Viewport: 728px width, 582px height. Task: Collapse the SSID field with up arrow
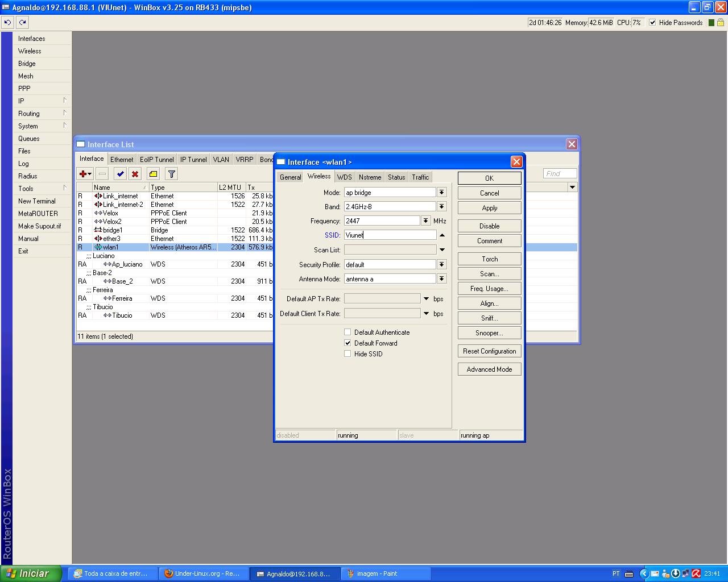(x=442, y=235)
